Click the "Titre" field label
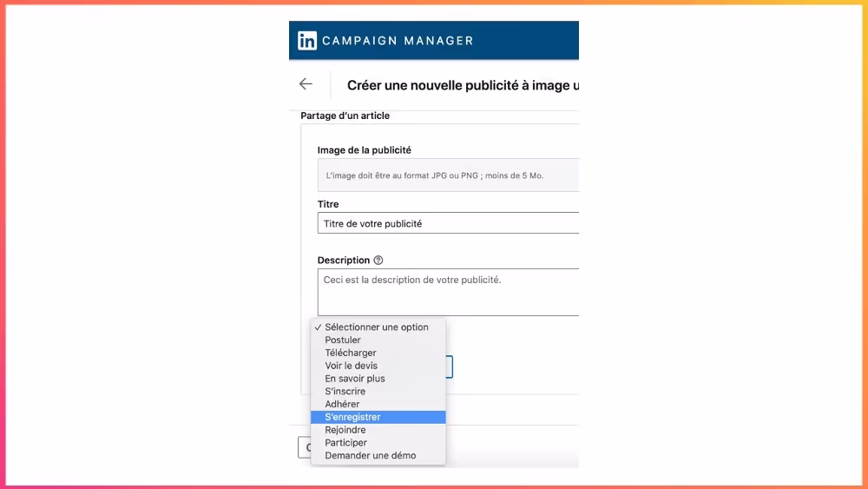This screenshot has height=489, width=868. coord(328,204)
